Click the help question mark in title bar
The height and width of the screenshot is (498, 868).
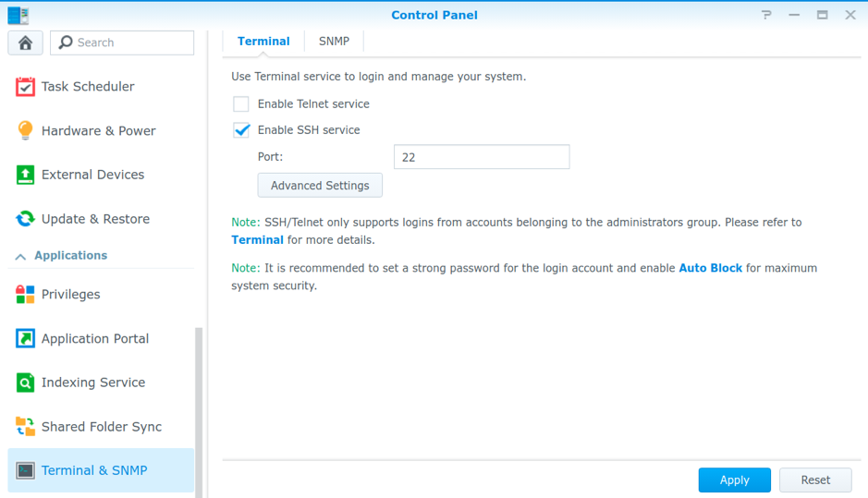click(766, 16)
